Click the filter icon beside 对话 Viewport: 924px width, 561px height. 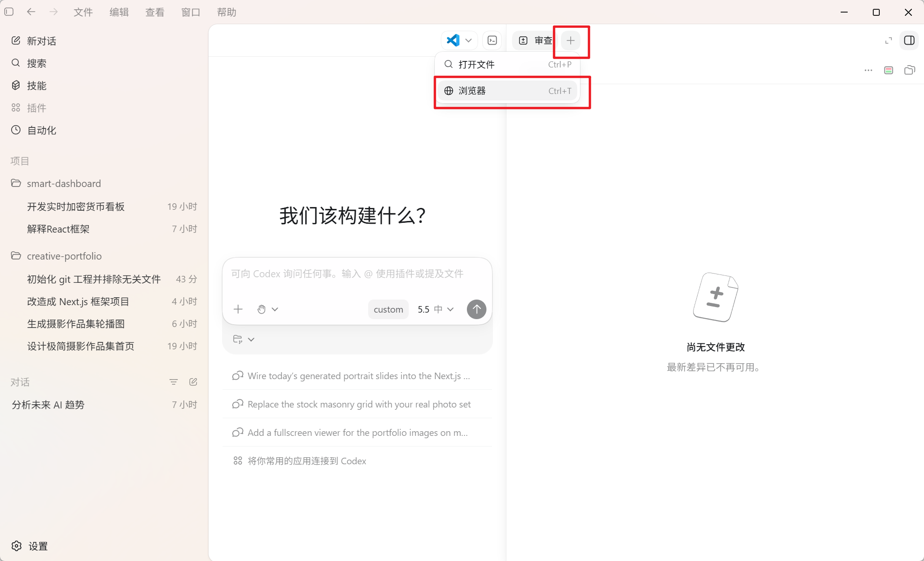coord(174,382)
